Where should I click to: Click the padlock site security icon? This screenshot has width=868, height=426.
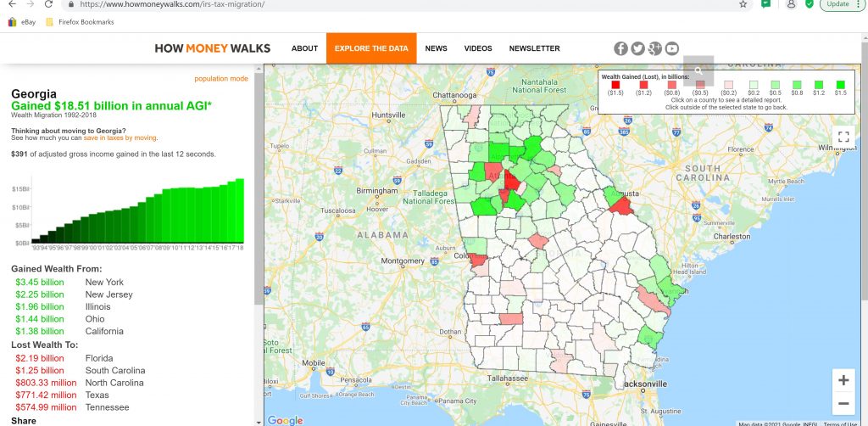[71, 4]
